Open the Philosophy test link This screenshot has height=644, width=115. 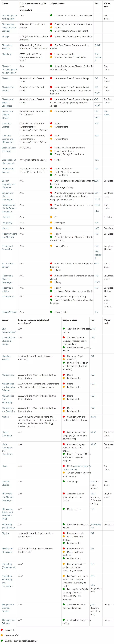click(96, 526)
